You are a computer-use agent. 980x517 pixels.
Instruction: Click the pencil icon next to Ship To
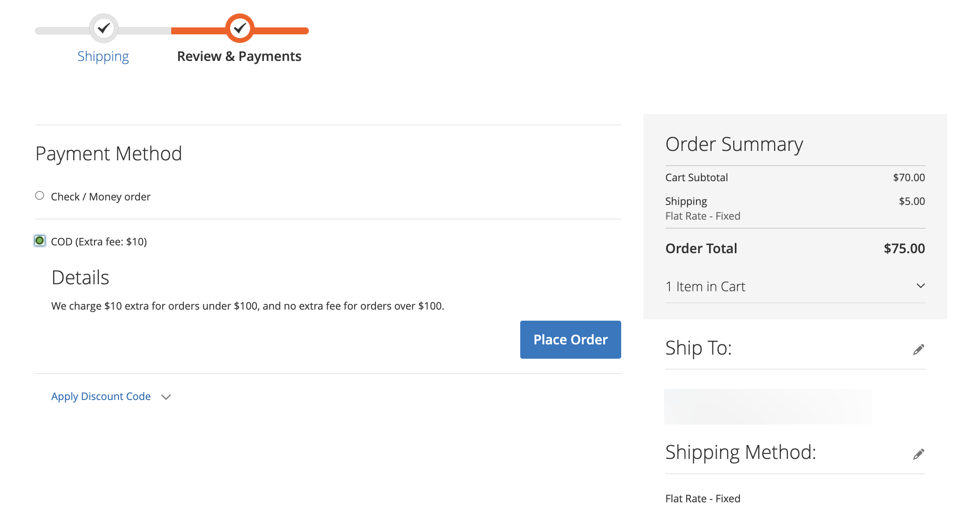(x=918, y=349)
